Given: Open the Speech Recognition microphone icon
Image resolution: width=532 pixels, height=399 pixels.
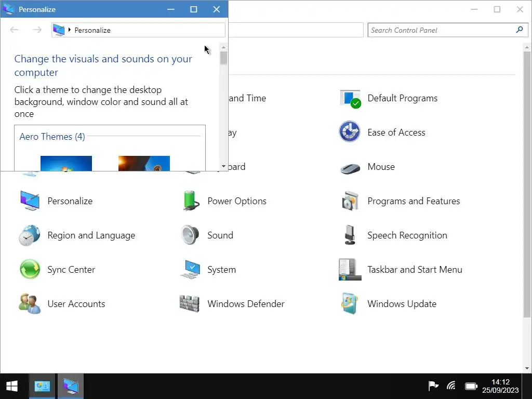Looking at the screenshot, I should [350, 235].
